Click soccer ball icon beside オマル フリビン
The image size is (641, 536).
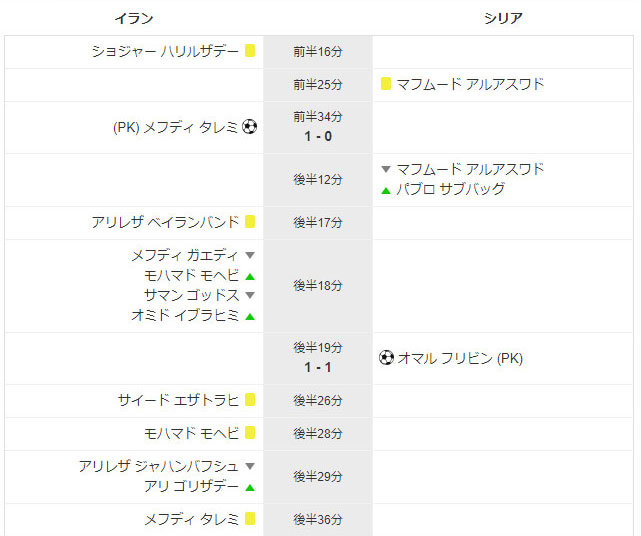(386, 357)
